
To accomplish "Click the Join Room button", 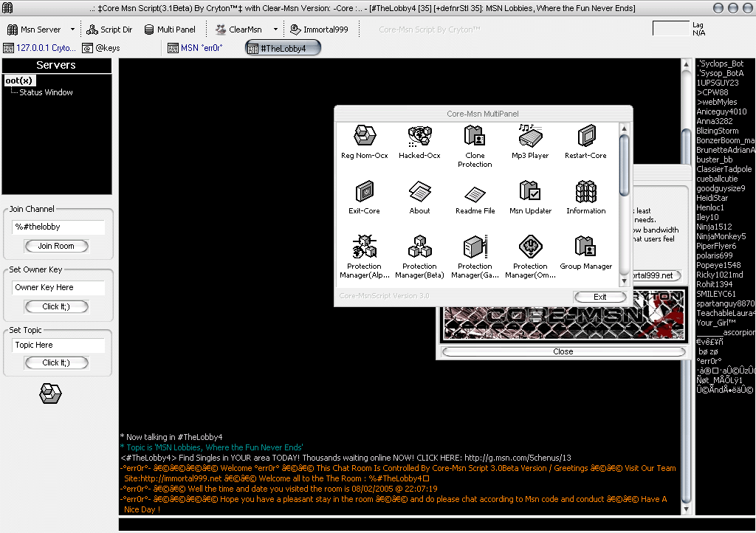I will click(x=56, y=246).
